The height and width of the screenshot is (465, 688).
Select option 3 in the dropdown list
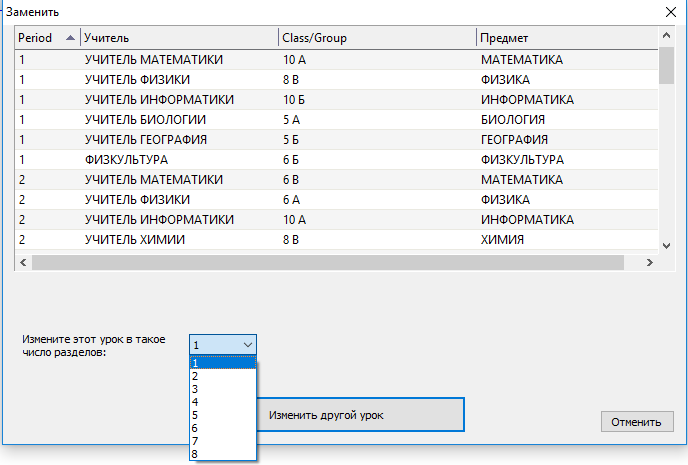click(222, 389)
